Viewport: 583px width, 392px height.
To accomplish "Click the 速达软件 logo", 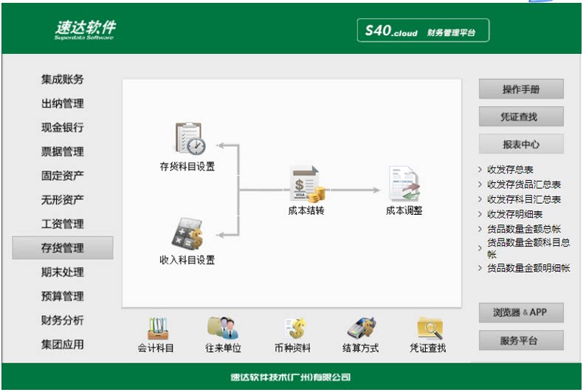I will coord(86,30).
